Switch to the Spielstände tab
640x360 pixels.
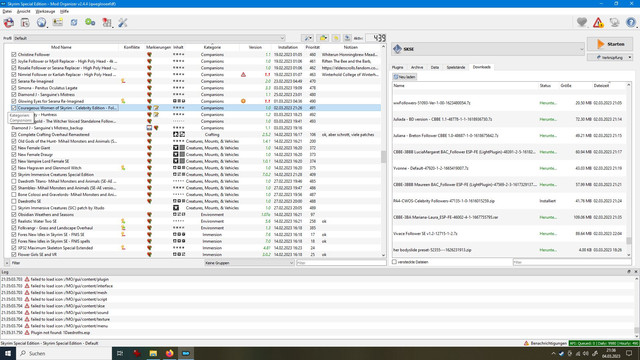point(456,67)
